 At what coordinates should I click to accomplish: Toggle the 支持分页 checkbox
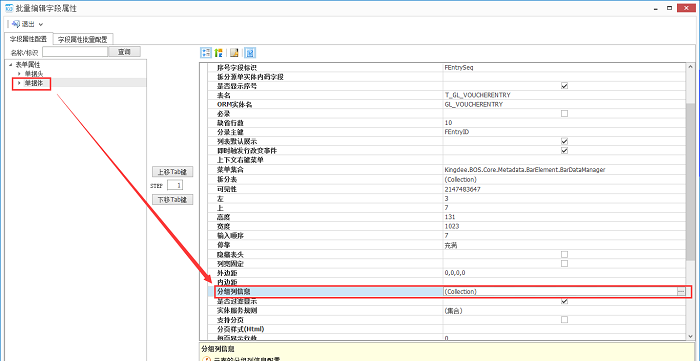click(564, 320)
